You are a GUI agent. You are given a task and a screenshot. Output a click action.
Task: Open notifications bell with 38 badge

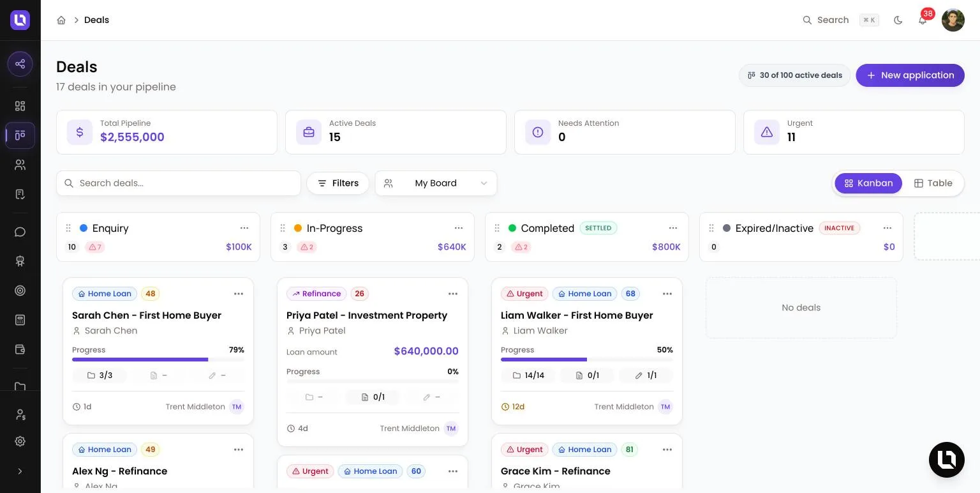(x=923, y=20)
